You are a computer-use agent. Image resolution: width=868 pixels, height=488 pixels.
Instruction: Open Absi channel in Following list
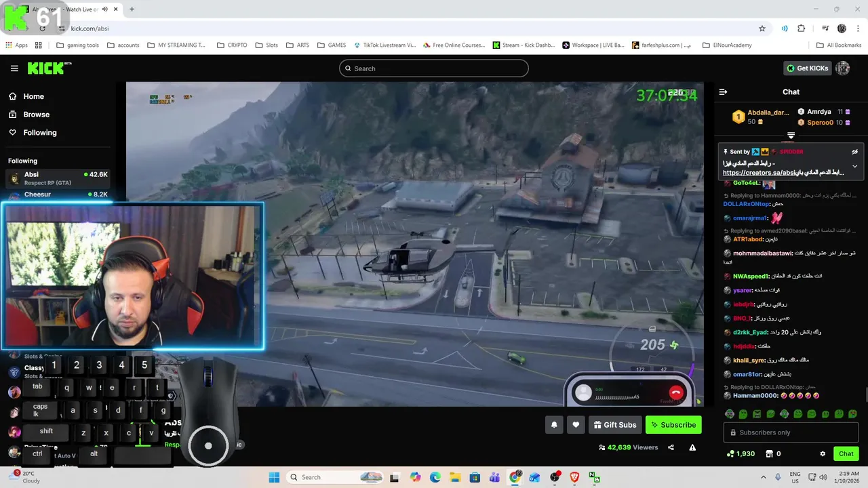tap(58, 178)
